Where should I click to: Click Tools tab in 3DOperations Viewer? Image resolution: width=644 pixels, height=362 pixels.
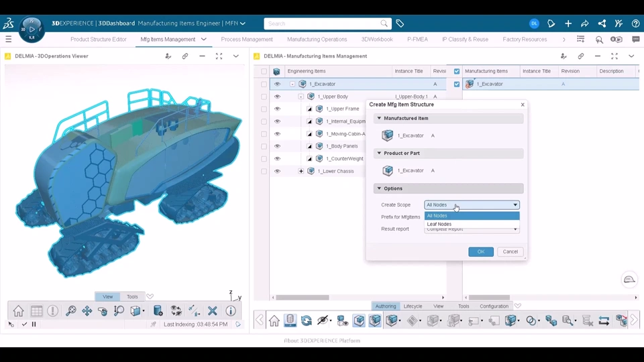click(x=132, y=297)
